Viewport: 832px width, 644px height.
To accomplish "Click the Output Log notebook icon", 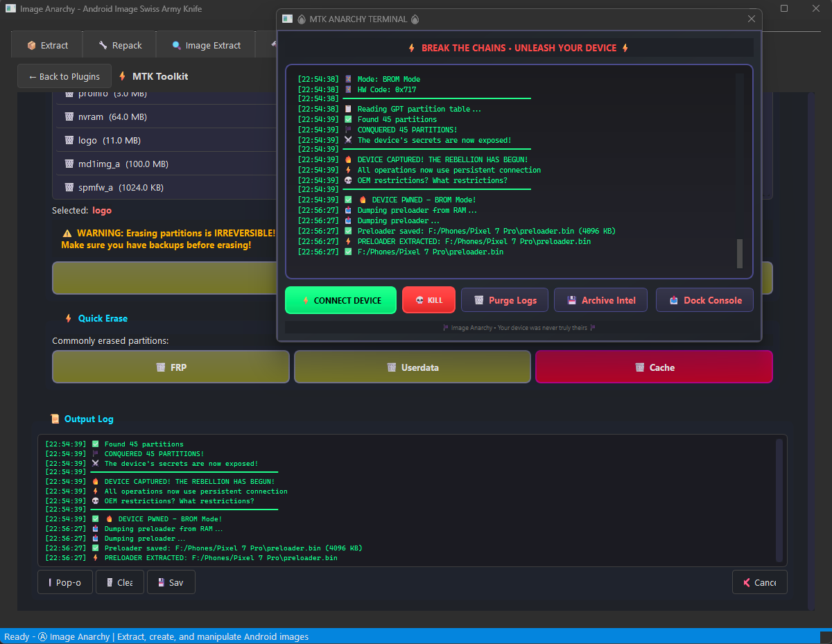I will pos(54,419).
